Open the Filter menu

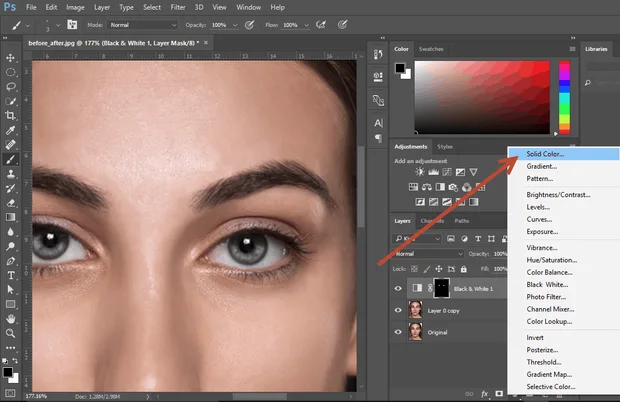178,8
